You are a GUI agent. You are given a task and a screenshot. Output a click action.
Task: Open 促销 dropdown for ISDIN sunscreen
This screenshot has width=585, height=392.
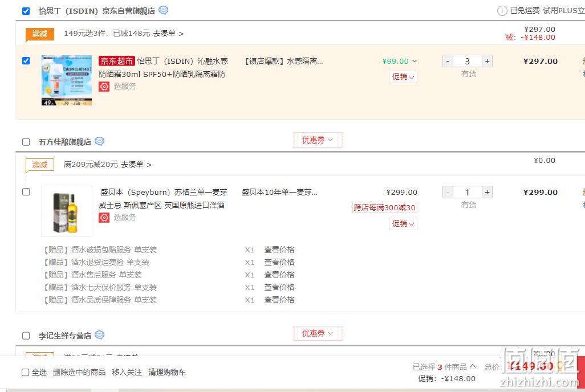click(403, 77)
